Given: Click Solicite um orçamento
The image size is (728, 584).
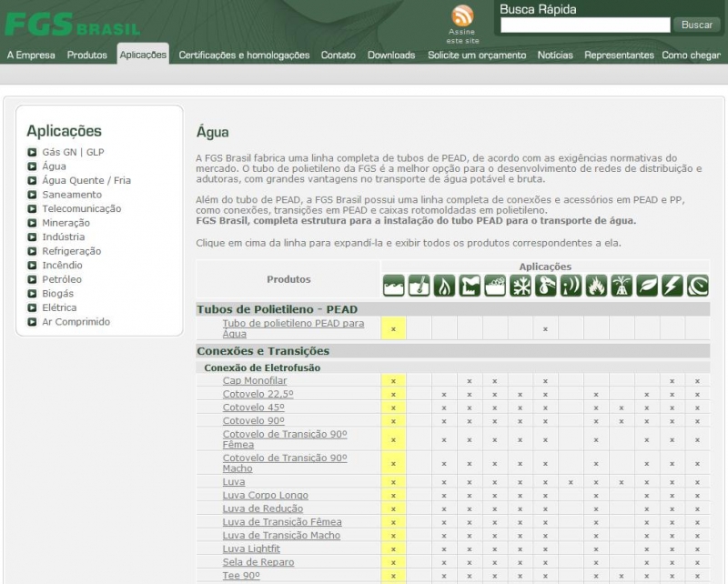Looking at the screenshot, I should (x=477, y=55).
